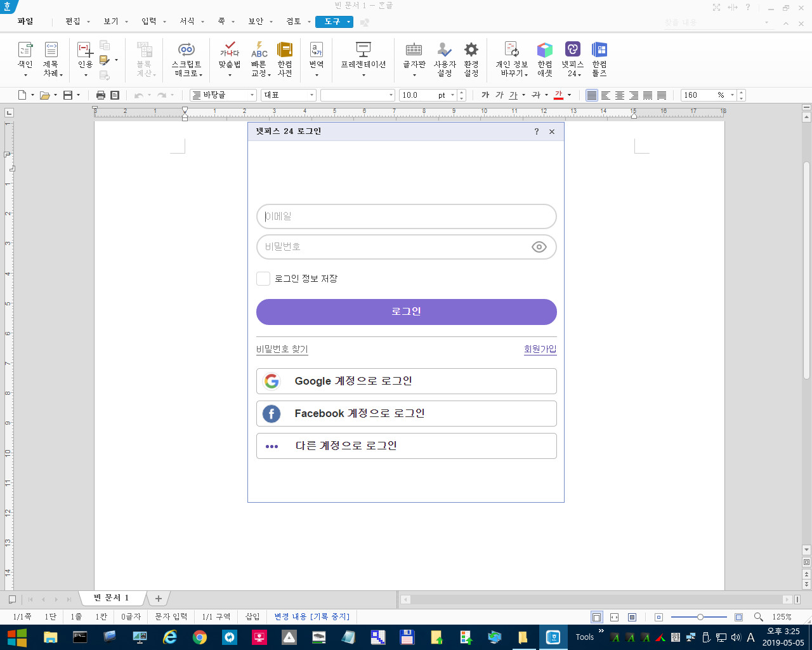This screenshot has height=650, width=812.
Task: Expand the open-file arrow dropdown
Action: tap(55, 95)
